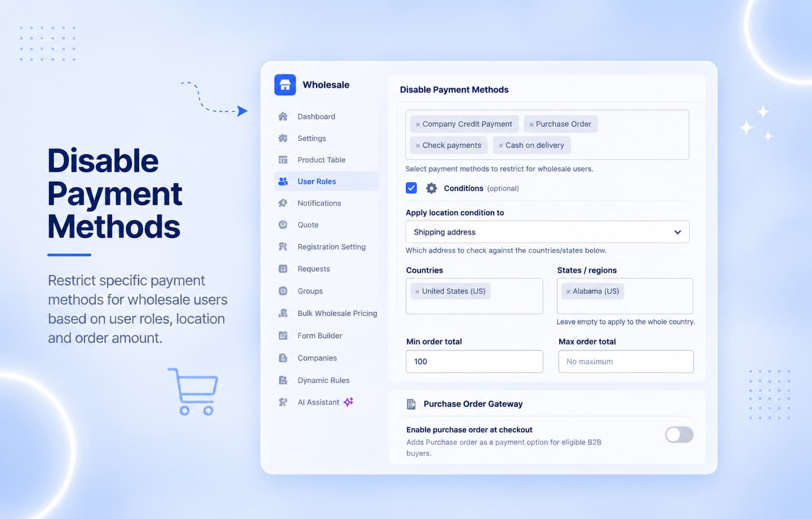Click the Min order total field
Screen dimensions: 812x519
coord(475,362)
